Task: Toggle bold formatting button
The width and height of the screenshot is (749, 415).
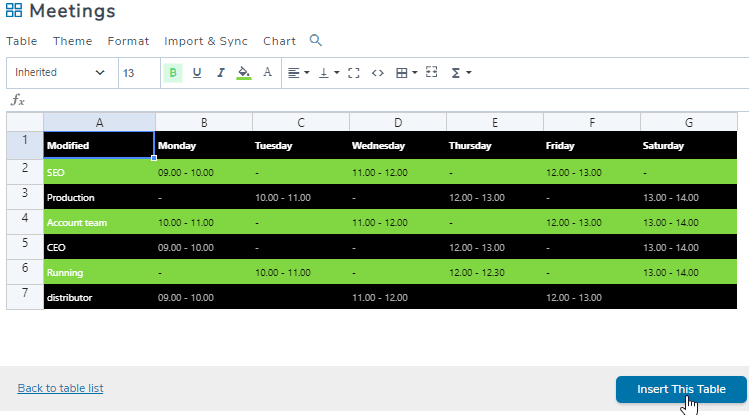Action: click(x=173, y=73)
